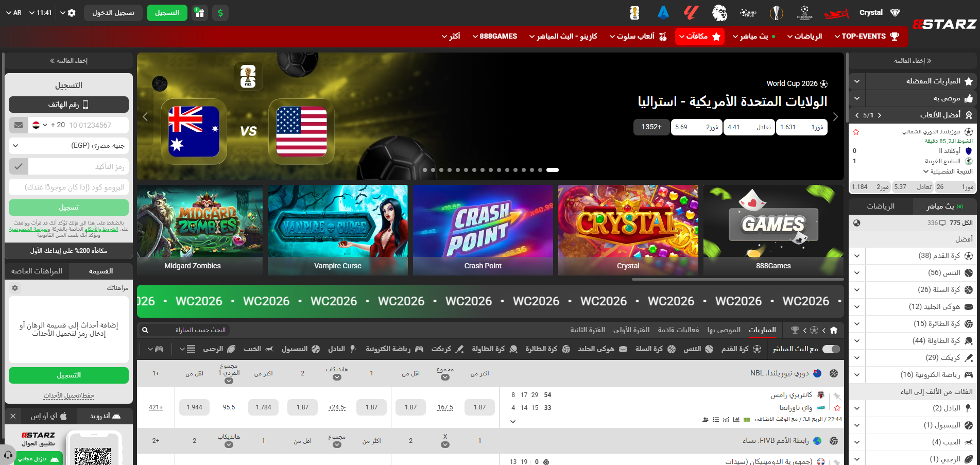
Task: Click the confirmation code checkmark button
Action: point(19,166)
